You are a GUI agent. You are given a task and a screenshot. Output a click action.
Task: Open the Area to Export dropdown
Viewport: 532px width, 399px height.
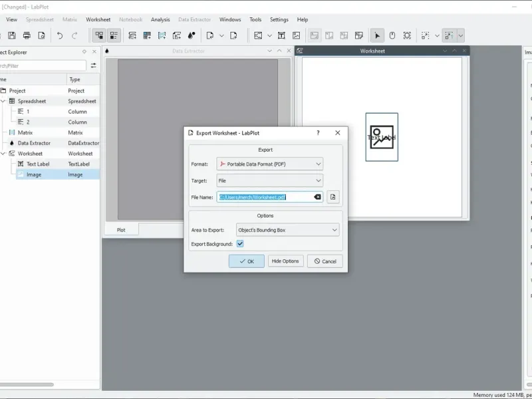point(288,230)
